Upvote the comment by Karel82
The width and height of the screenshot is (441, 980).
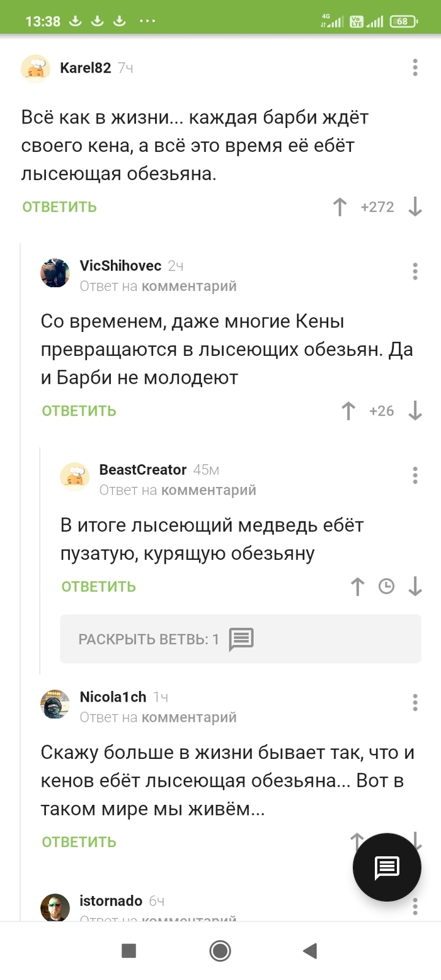point(340,207)
